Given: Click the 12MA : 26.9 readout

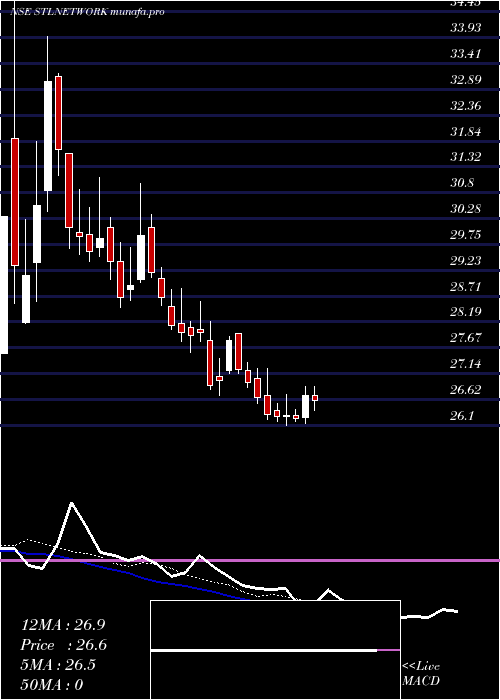Looking at the screenshot, I should pos(63,625).
